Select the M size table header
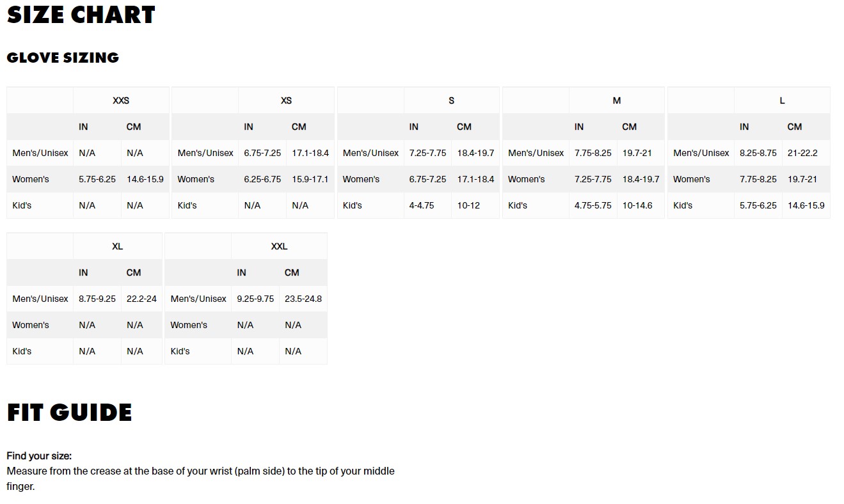Image resolution: width=844 pixels, height=504 pixels. [616, 100]
